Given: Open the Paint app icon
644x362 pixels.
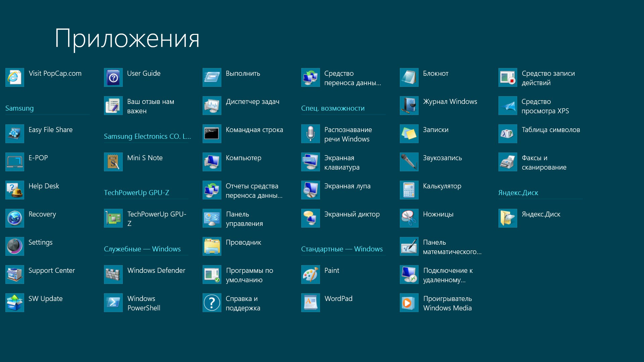Looking at the screenshot, I should pyautogui.click(x=310, y=275).
